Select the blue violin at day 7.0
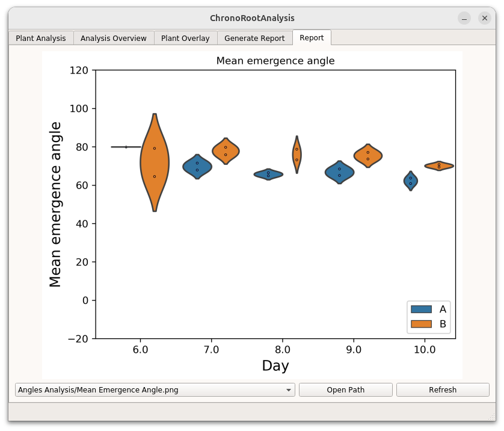The width and height of the screenshot is (504, 431). pos(197,167)
